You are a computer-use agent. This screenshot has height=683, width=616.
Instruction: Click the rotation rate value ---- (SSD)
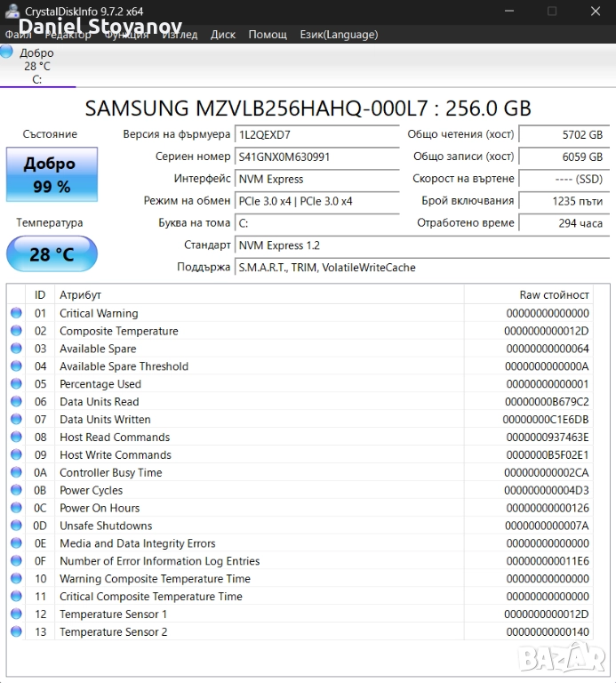[564, 179]
